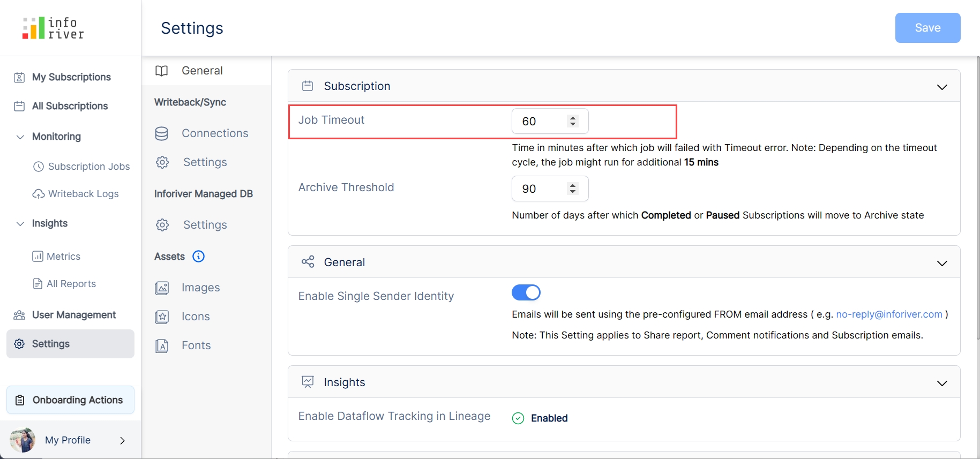Collapse the Subscription section chevron
Screen dimensions: 980x459
pyautogui.click(x=941, y=87)
